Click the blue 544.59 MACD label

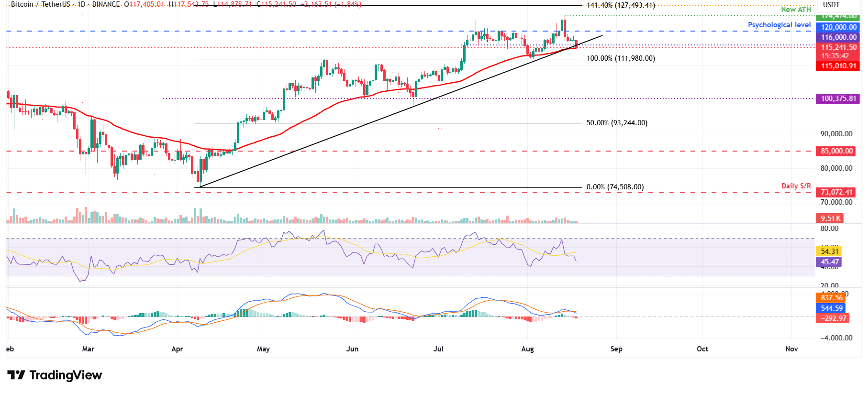click(x=831, y=308)
